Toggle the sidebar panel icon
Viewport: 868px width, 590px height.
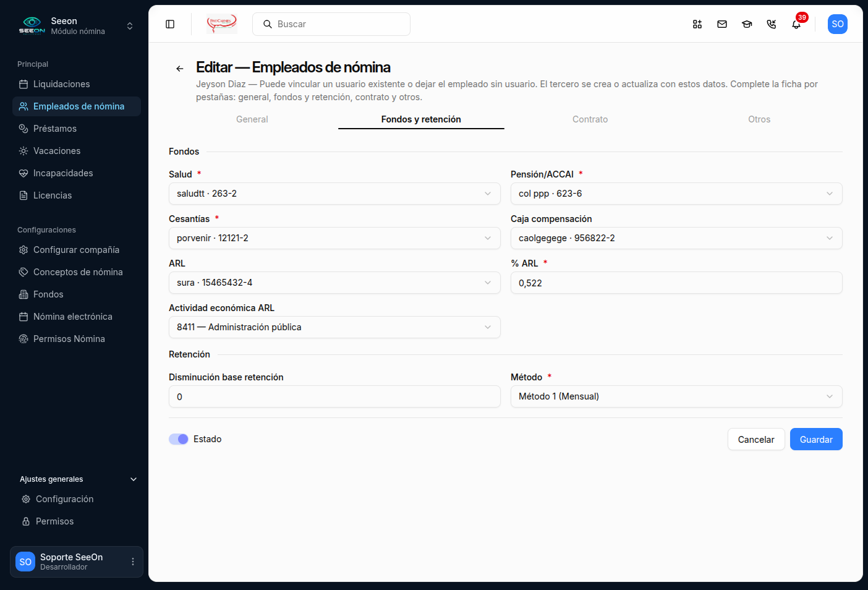[x=170, y=24]
